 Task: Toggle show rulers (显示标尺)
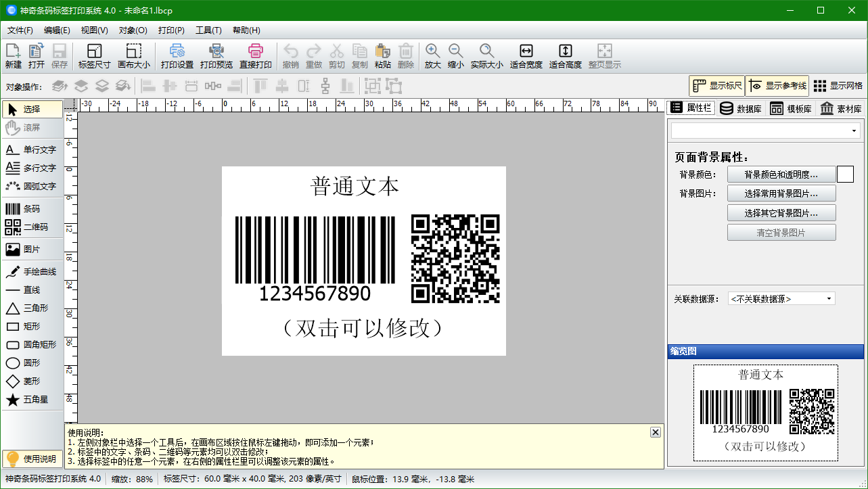click(717, 86)
